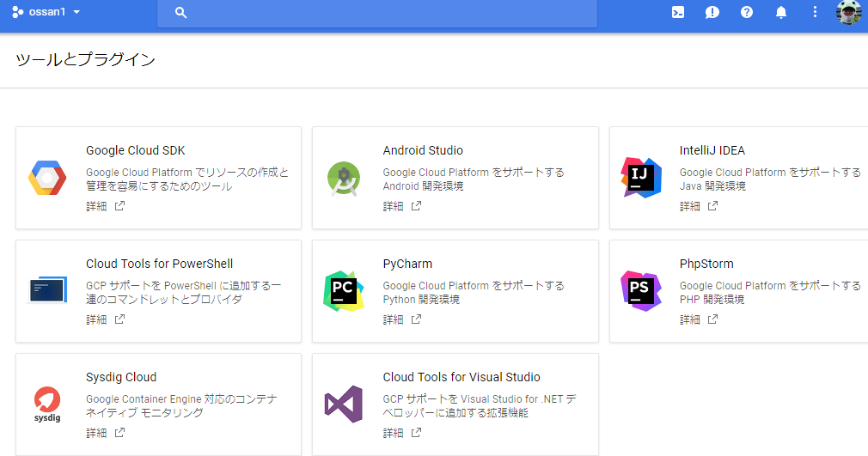This screenshot has height=456, width=868.
Task: Open Cloud Shell from the top bar
Action: 678,12
